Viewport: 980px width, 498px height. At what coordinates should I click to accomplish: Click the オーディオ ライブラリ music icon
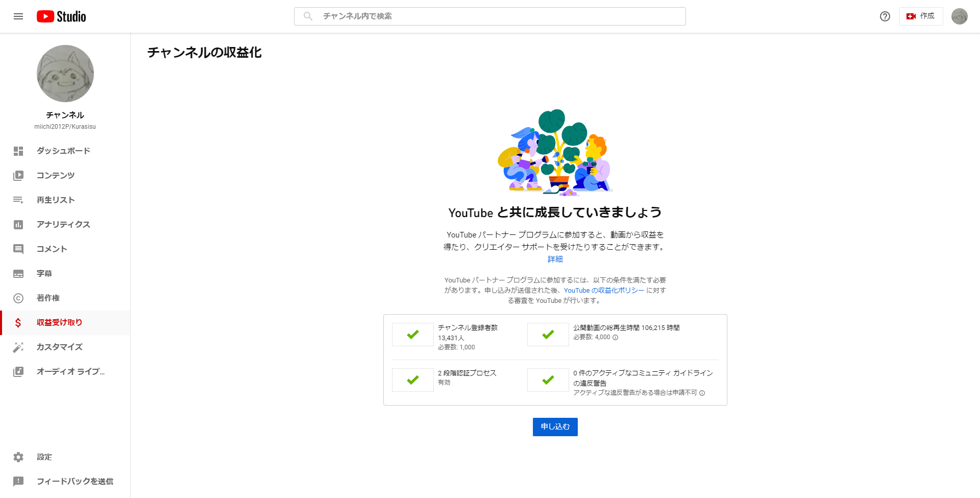(x=18, y=372)
